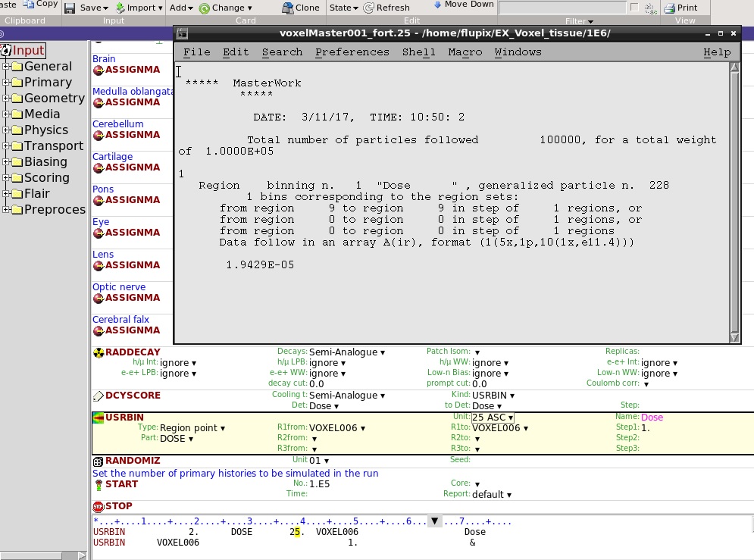Select the Pons ASSIGNMA card icon

[x=99, y=201]
